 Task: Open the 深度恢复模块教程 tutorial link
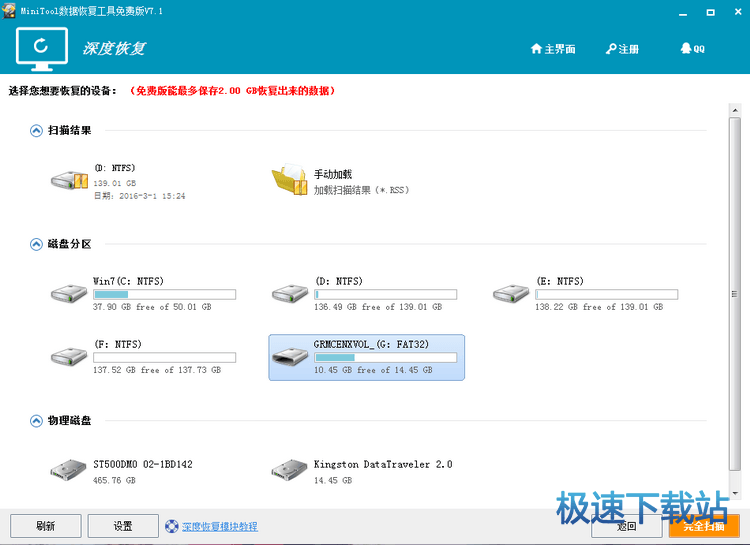[220, 526]
